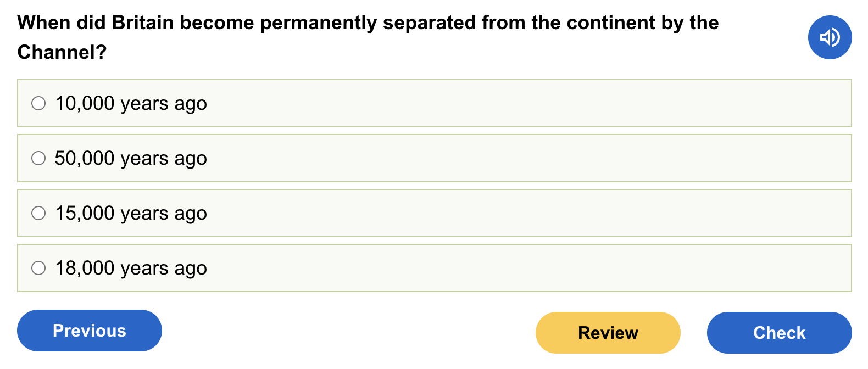
Task: Click the '10,000 years ago' answer text
Action: tap(131, 103)
